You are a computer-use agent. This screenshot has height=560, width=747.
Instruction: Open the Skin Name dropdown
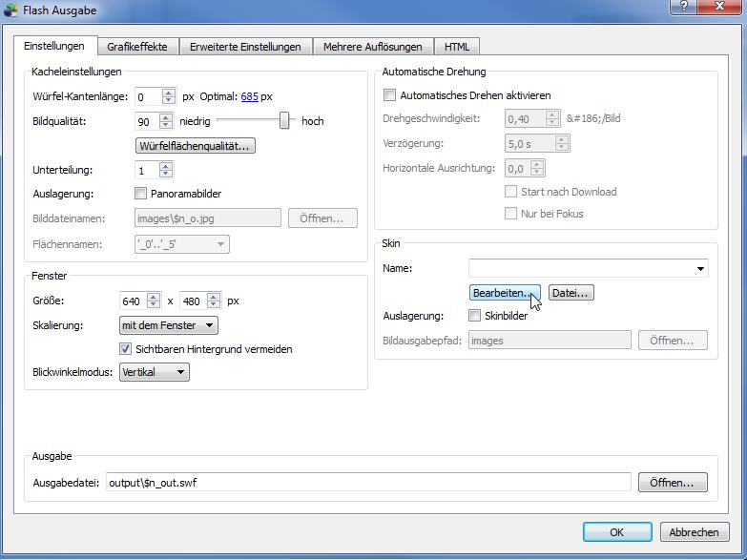coord(701,269)
